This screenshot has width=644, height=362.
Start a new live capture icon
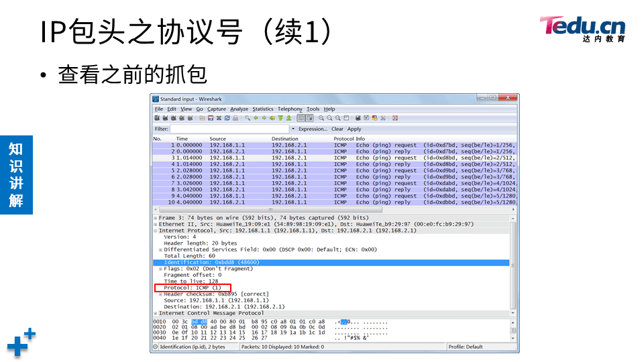pyautogui.click(x=173, y=118)
